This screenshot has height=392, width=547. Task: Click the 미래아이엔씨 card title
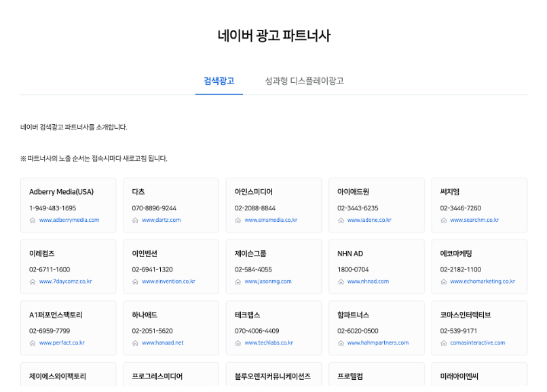coord(459,376)
